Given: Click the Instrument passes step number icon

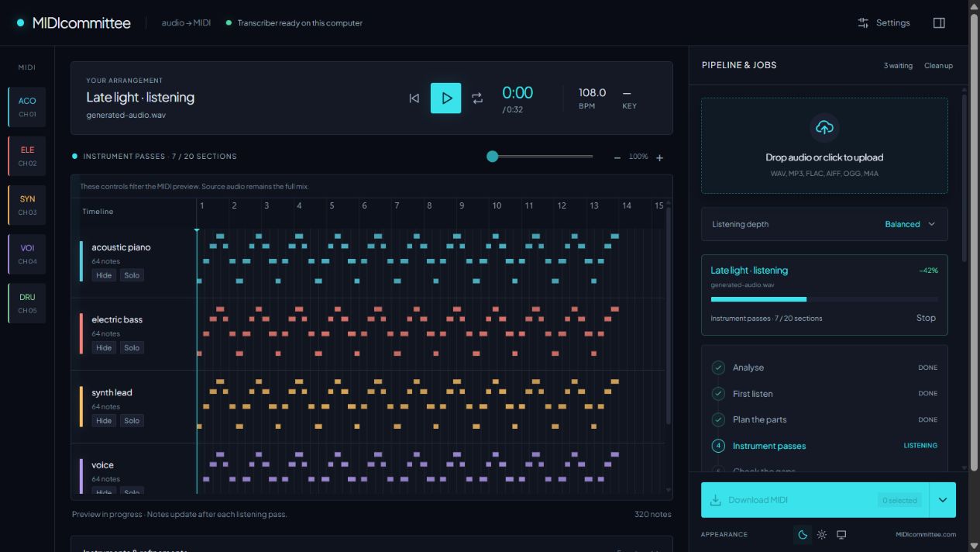Looking at the screenshot, I should [x=718, y=446].
